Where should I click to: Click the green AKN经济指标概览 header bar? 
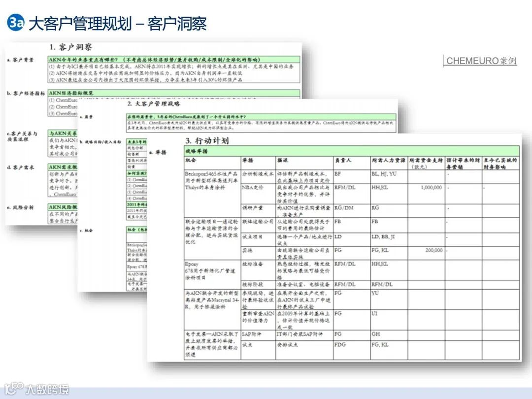pyautogui.click(x=174, y=93)
